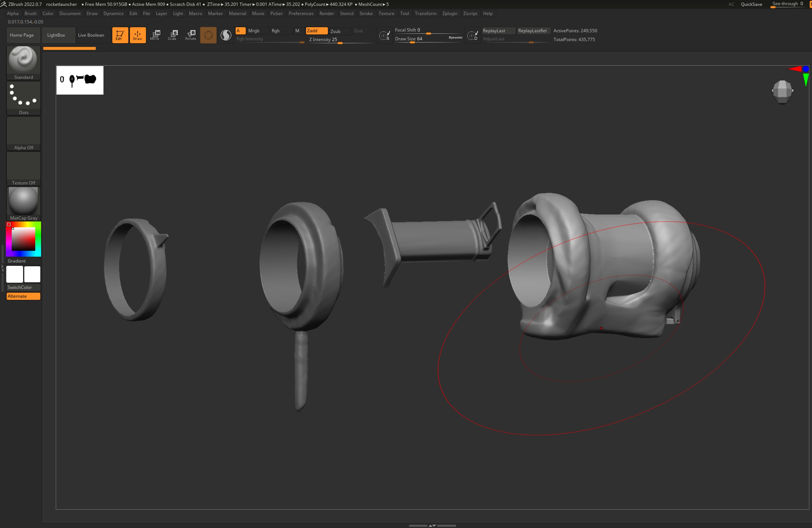Image resolution: width=812 pixels, height=528 pixels.
Task: Toggle Edit mode in the top shelf
Action: (120, 35)
